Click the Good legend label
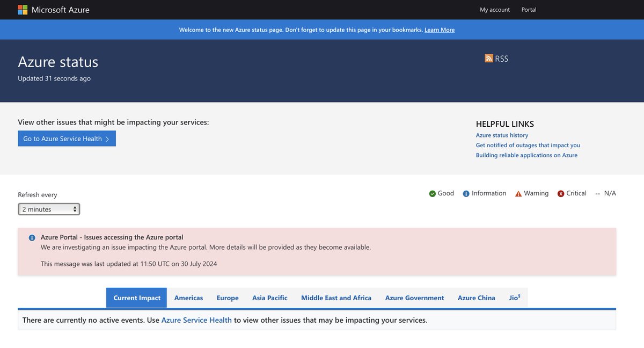Viewport: 644px width, 348px height. [446, 193]
